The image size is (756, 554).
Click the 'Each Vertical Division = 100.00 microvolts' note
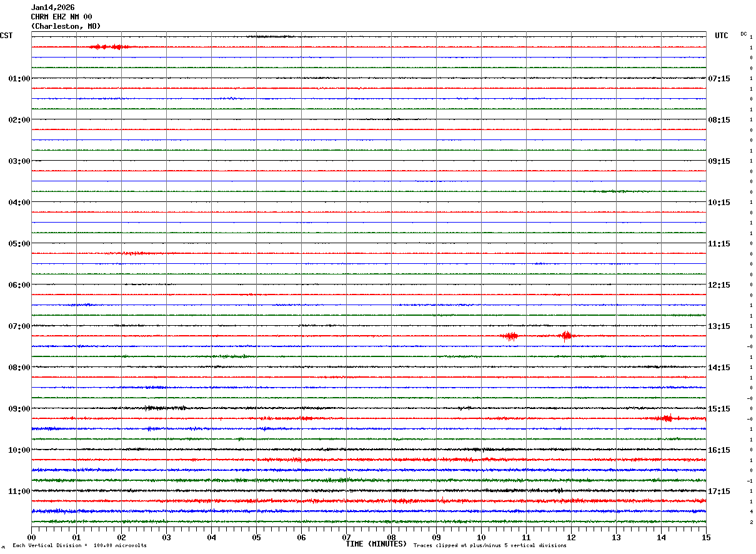click(x=79, y=546)
